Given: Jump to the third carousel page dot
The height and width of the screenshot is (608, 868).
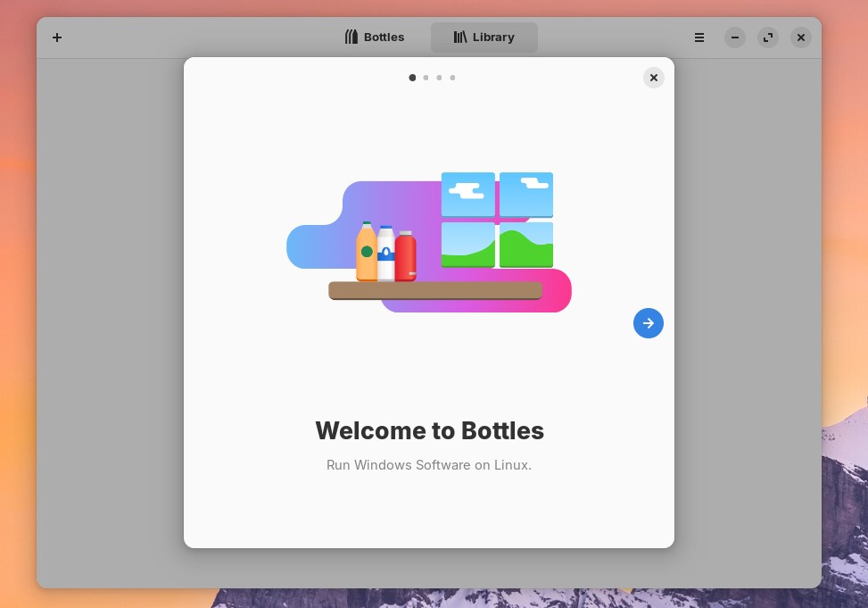Looking at the screenshot, I should pyautogui.click(x=439, y=78).
